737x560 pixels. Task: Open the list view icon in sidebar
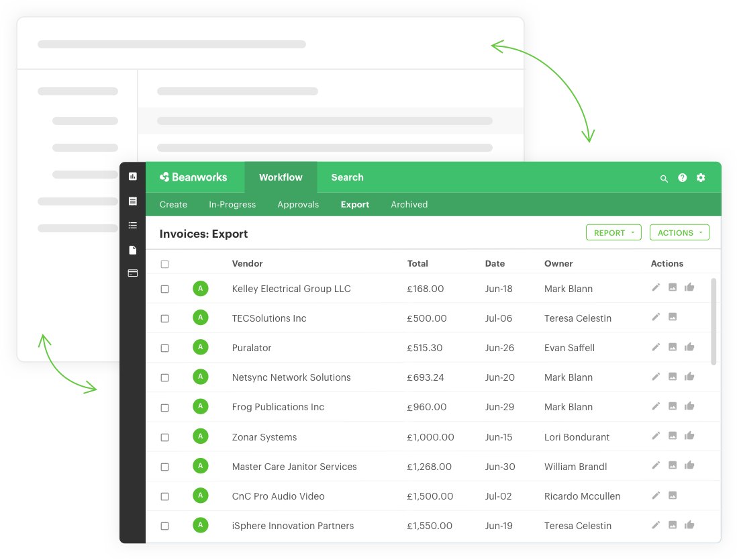coord(132,225)
